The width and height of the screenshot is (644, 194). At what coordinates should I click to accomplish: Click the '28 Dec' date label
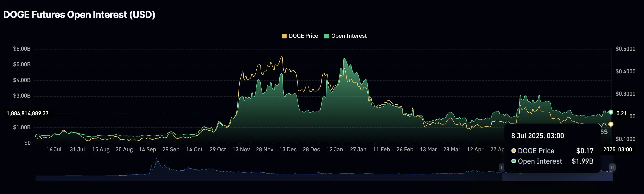(312, 149)
